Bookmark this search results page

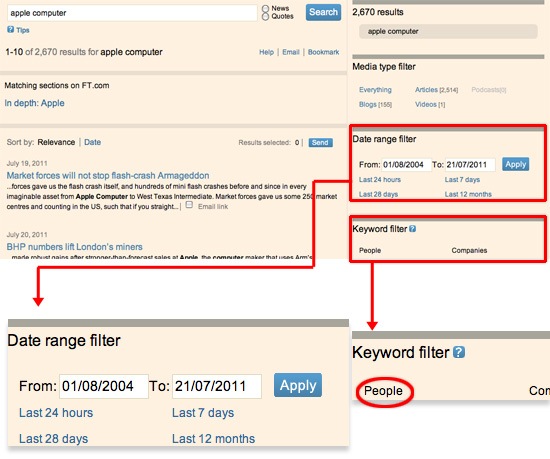click(323, 52)
